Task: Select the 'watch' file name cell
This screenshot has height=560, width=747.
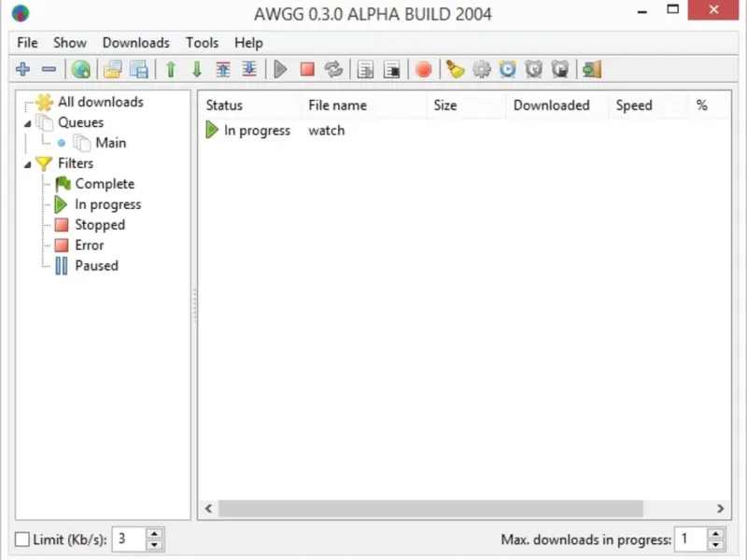Action: 326,131
